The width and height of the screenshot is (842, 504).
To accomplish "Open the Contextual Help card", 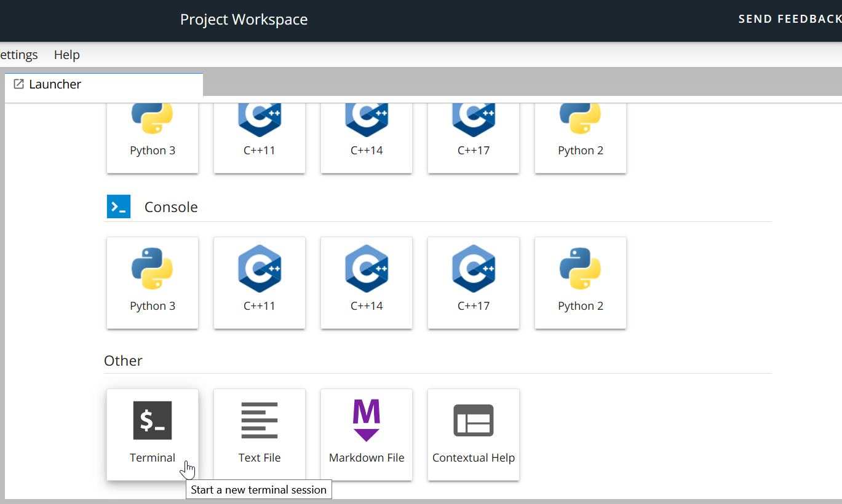I will [474, 435].
